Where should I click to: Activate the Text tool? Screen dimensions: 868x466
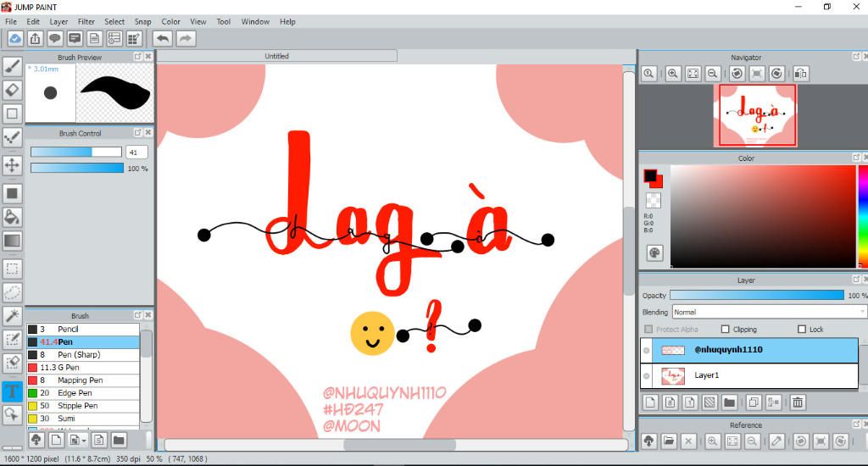[x=12, y=391]
